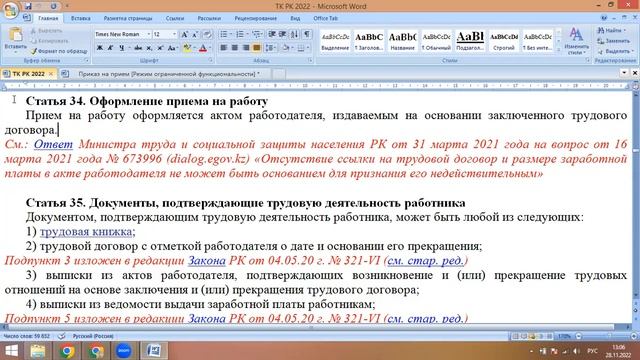Click the spelling check icon in status bar
The height and width of the screenshot is (360, 640).
point(62,336)
